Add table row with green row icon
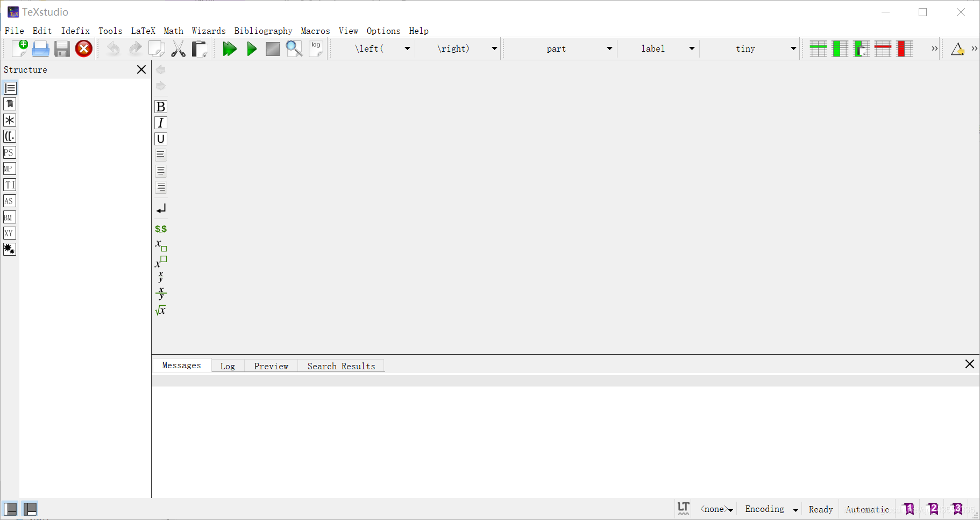Screen dimensions: 980x520 click(818, 48)
